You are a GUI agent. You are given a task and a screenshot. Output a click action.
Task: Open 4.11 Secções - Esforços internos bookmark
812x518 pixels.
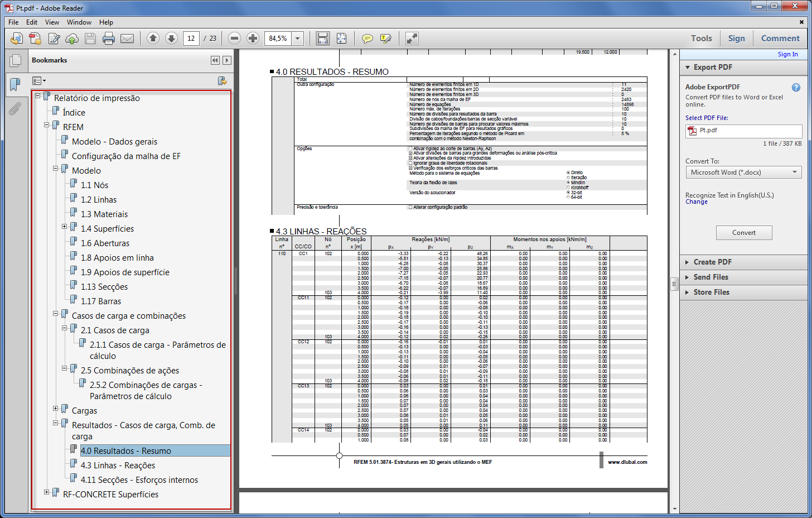pos(139,480)
